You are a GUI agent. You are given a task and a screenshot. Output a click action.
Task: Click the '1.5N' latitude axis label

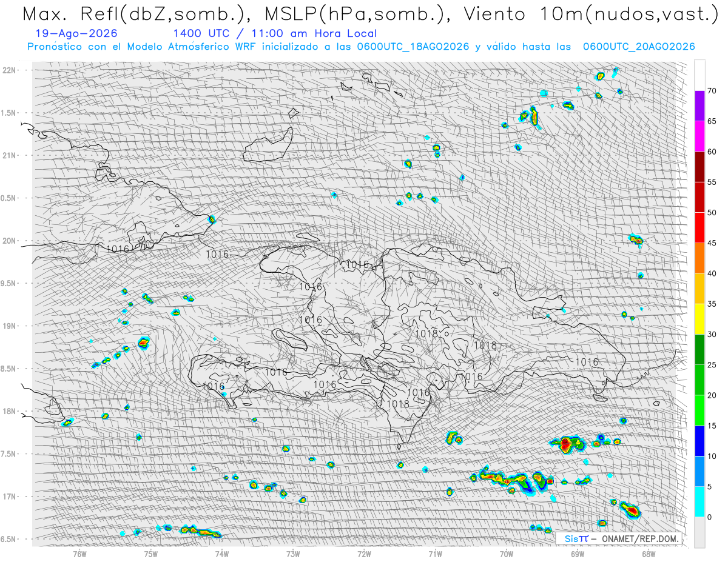pyautogui.click(x=9, y=113)
